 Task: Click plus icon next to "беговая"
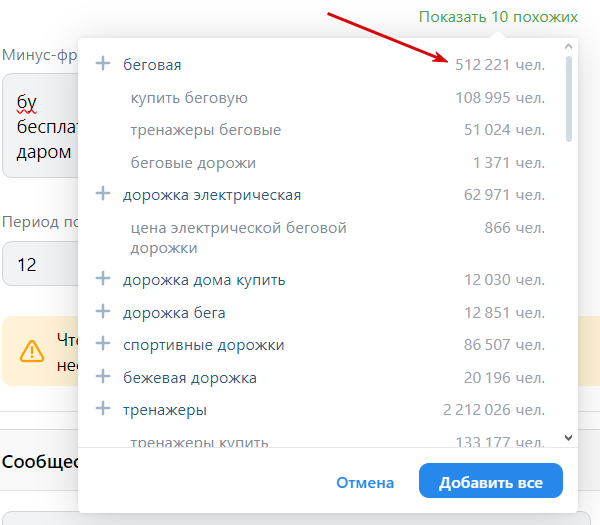102,64
